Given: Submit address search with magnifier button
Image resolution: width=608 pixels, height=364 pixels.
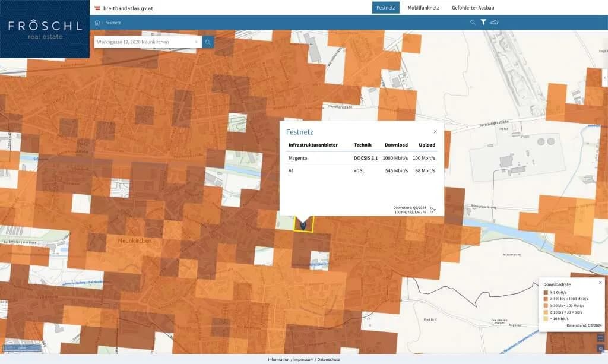Looking at the screenshot, I should click(x=208, y=42).
